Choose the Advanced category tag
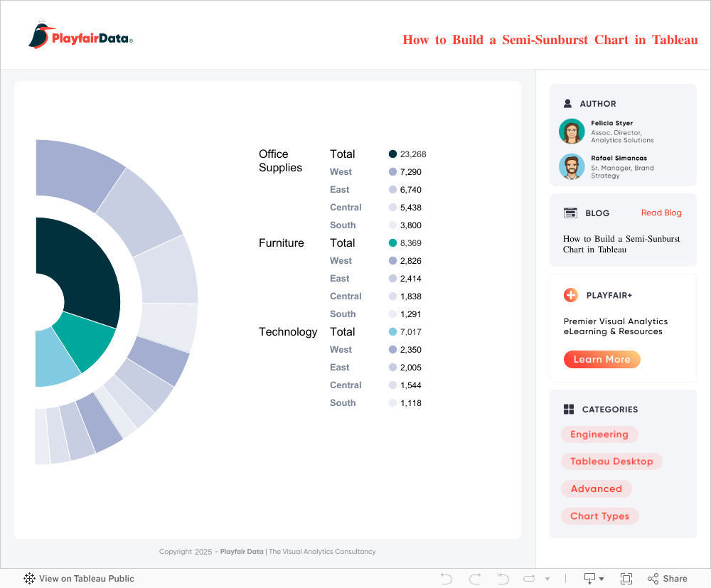Viewport: 711px width, 588px height. [596, 488]
